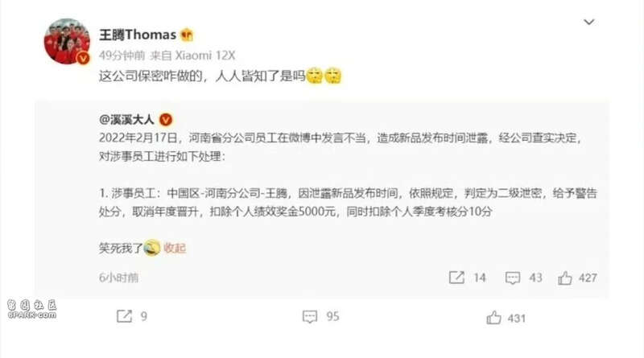
Task: Click the main post text 这公司保密咋做的
Action: [x=151, y=76]
